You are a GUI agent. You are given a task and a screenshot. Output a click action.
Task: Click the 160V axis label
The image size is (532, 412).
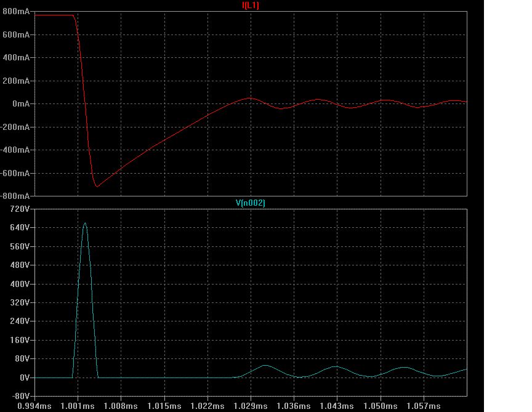point(20,340)
